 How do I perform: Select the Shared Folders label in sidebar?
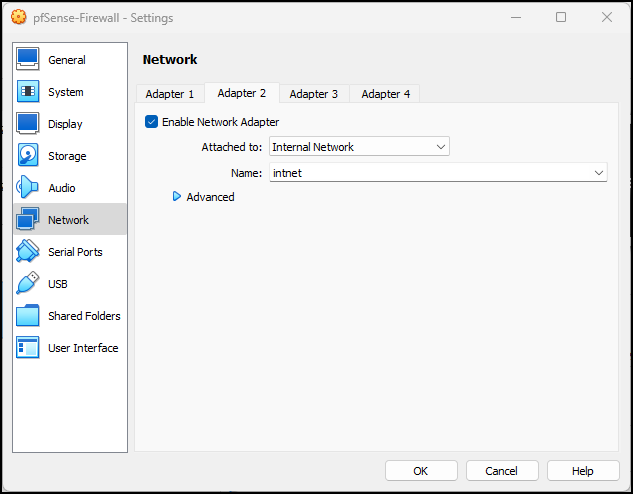click(84, 316)
